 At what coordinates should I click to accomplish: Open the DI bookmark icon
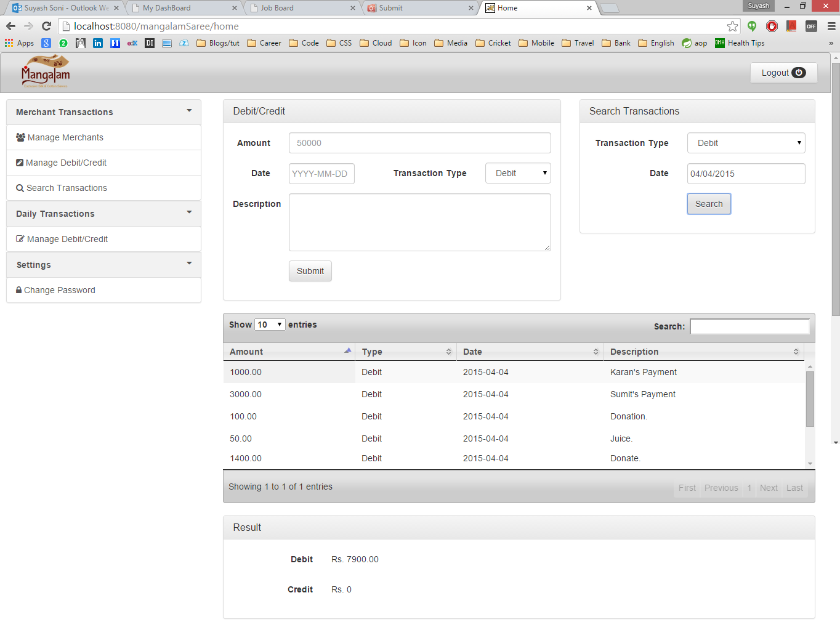(x=150, y=43)
